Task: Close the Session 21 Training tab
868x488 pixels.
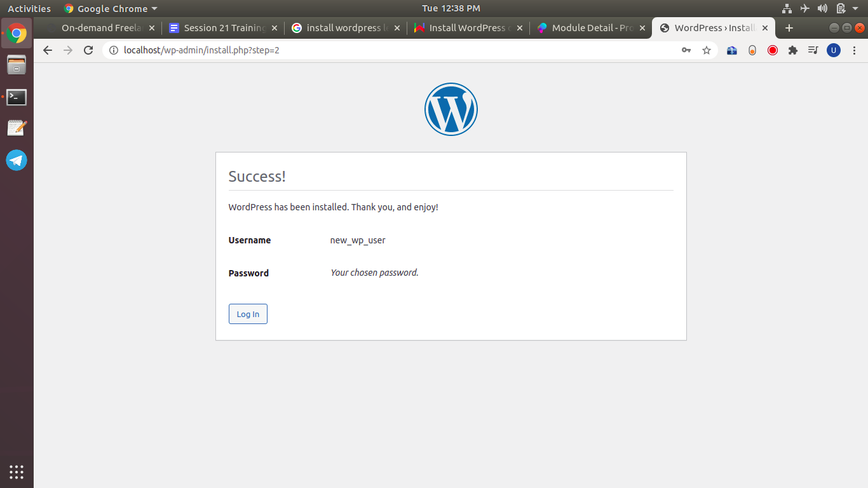Action: 275,28
